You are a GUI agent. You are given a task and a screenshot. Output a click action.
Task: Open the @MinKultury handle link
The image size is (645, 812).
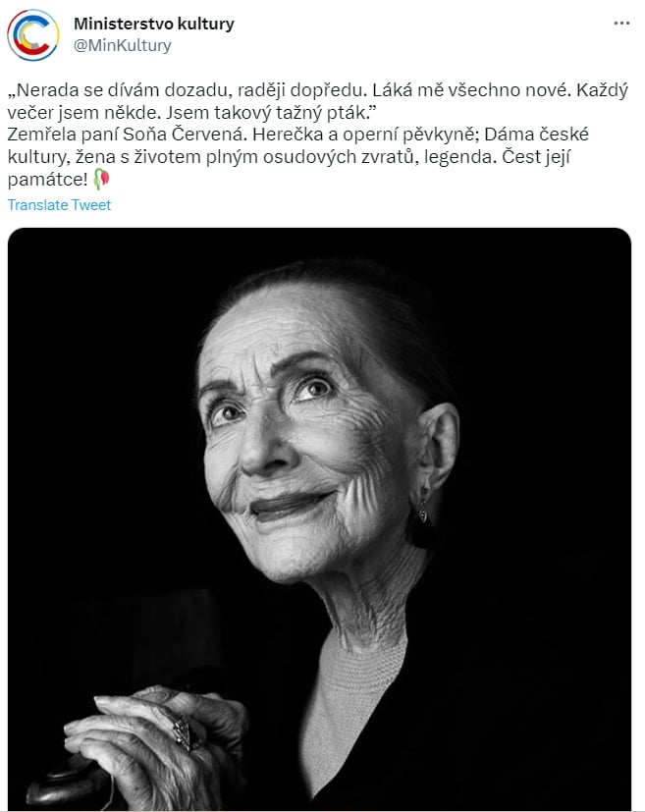122,45
